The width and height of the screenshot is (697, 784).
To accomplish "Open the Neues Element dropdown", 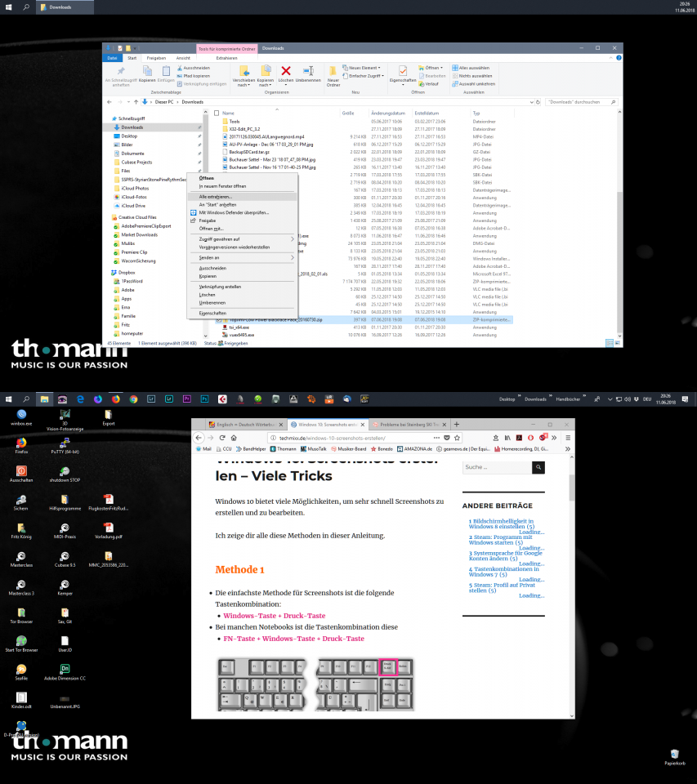I will [362, 68].
